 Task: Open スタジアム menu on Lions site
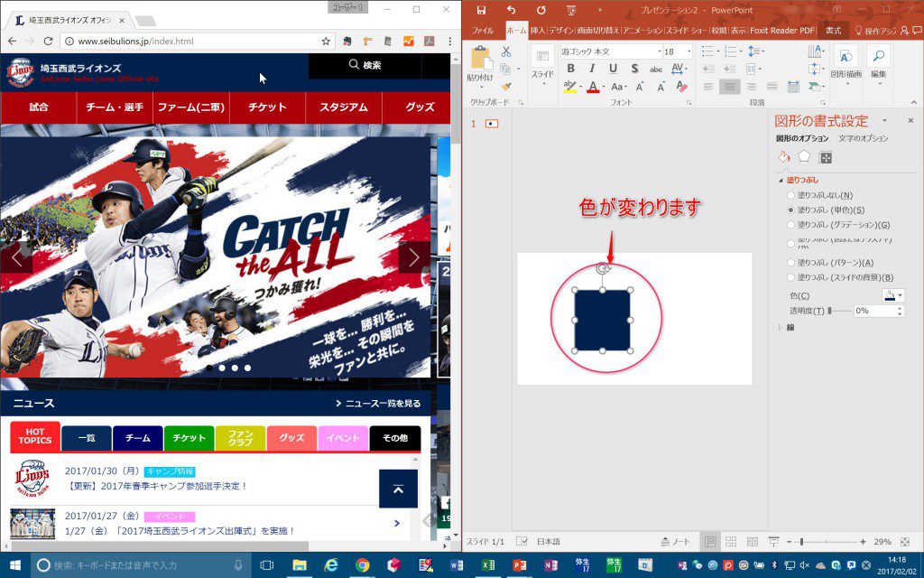tap(344, 107)
